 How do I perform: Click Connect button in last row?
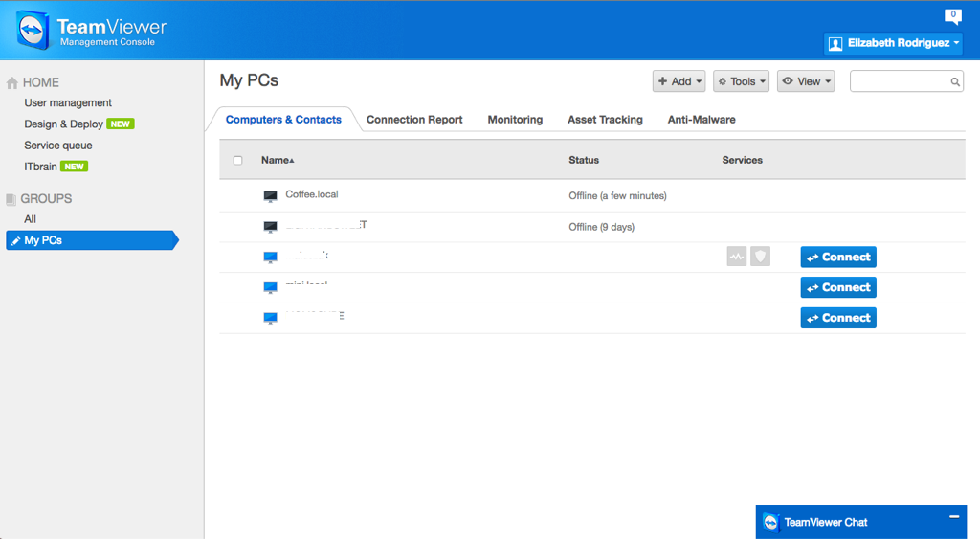pos(838,318)
